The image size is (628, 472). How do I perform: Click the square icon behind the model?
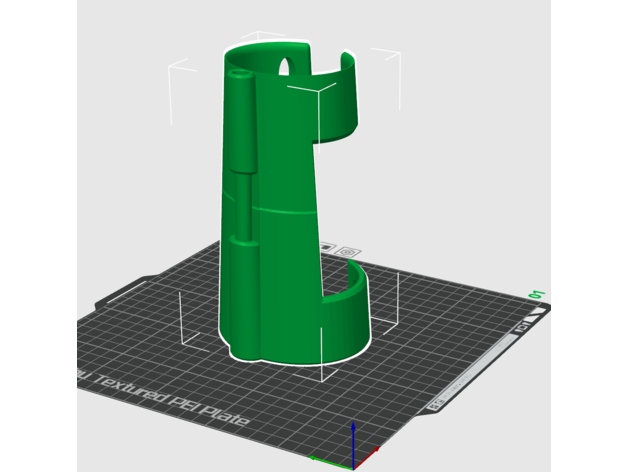click(326, 248)
